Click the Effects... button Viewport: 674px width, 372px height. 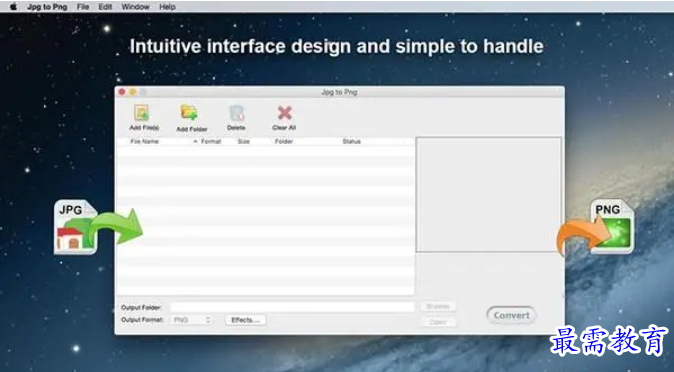pos(245,320)
